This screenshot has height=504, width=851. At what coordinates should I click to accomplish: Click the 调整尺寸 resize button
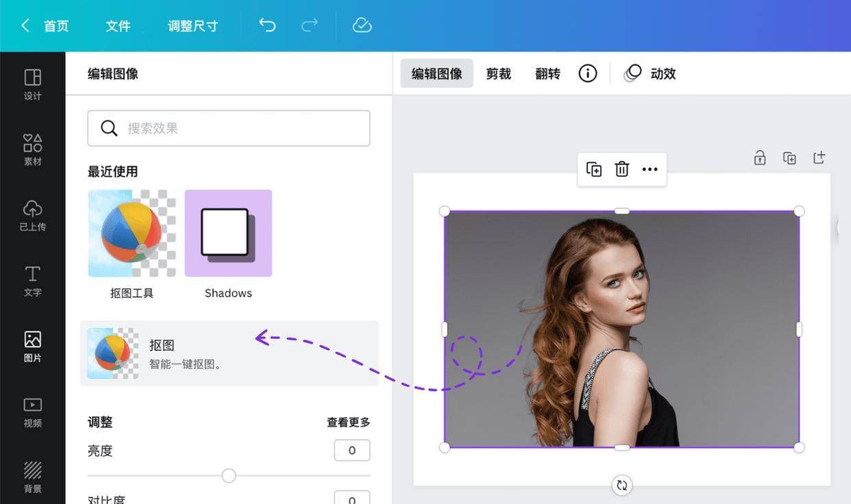click(x=193, y=25)
